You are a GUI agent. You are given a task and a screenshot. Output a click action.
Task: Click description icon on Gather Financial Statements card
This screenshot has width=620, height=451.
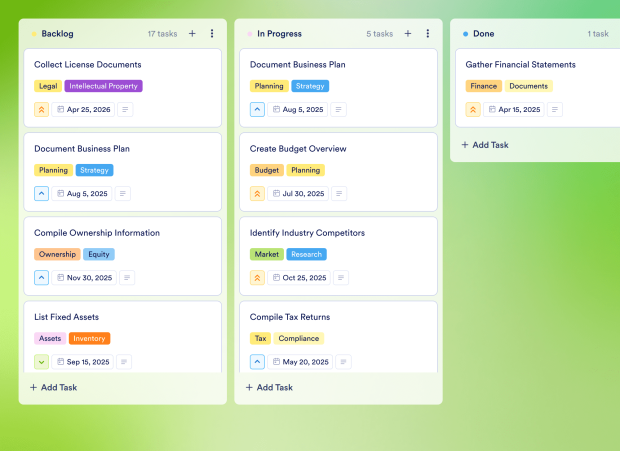tap(555, 110)
